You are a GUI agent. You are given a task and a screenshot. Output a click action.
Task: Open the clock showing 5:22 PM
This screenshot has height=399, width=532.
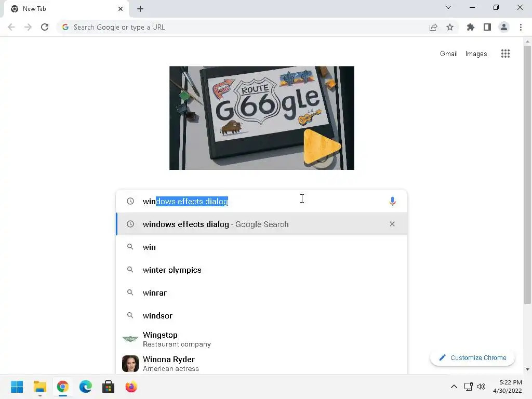(x=507, y=387)
